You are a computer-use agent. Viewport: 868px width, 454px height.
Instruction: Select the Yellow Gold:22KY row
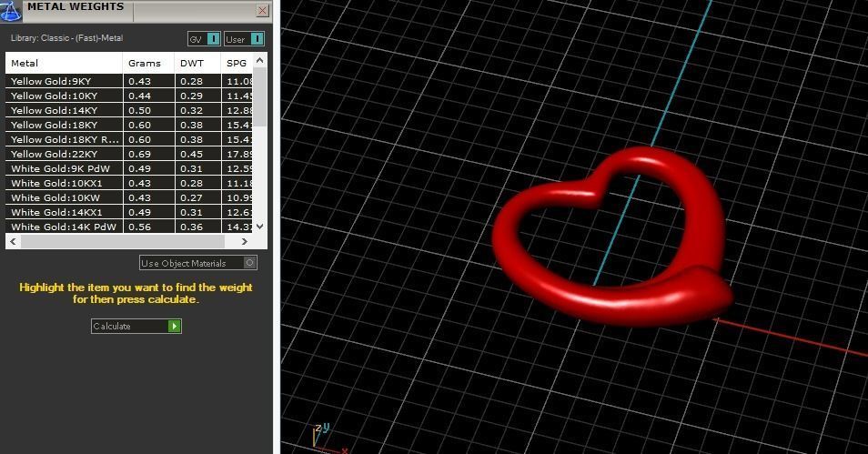pos(129,154)
